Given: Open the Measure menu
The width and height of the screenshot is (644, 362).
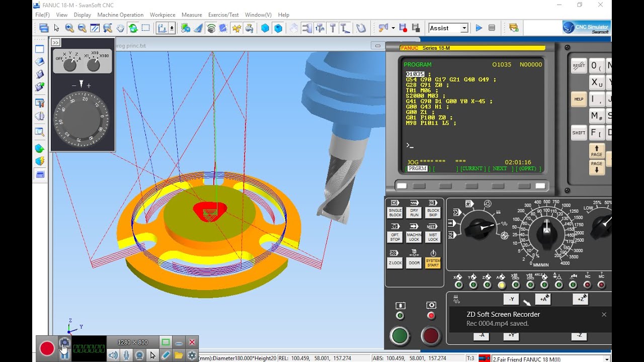Looking at the screenshot, I should 192,15.
